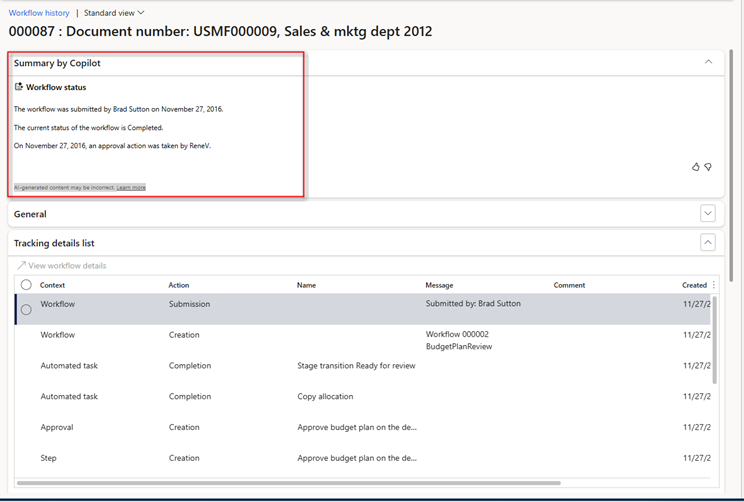
Task: Toggle the select-all rows radio in header
Action: pos(26,285)
